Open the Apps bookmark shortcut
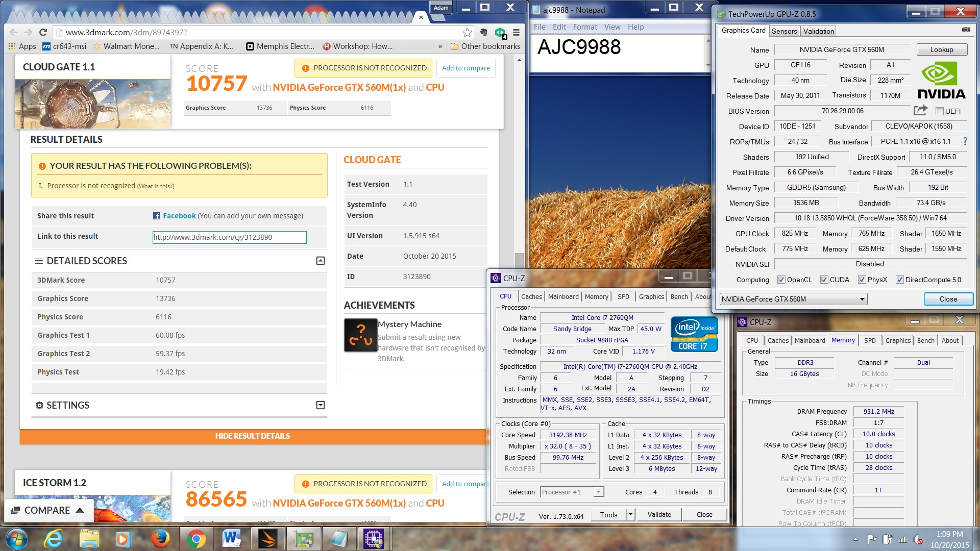This screenshot has width=980, height=551. (x=22, y=46)
